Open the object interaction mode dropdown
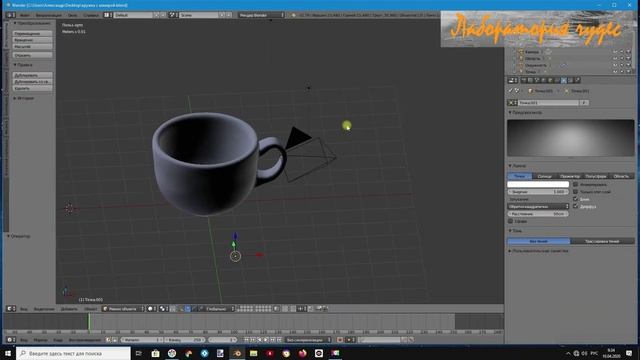Screen dimensions: 640x360 click(x=123, y=309)
